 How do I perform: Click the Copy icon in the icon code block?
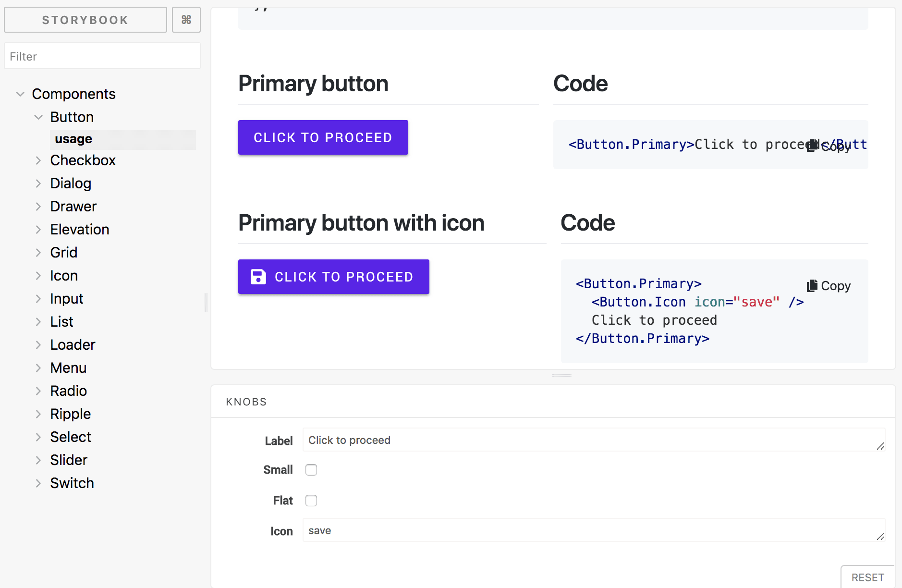[x=812, y=286]
